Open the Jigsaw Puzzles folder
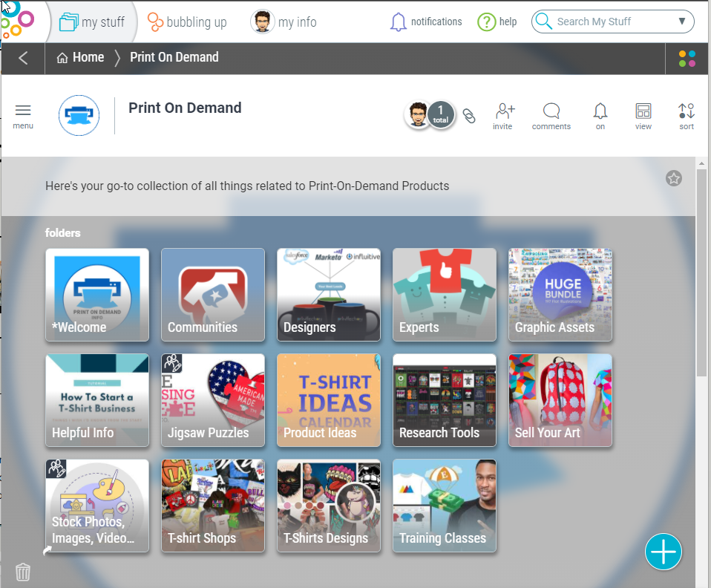 coord(213,400)
